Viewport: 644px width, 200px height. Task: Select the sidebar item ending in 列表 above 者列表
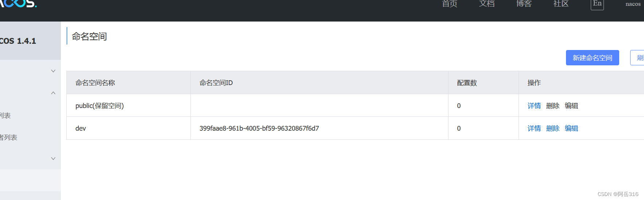point(5,115)
